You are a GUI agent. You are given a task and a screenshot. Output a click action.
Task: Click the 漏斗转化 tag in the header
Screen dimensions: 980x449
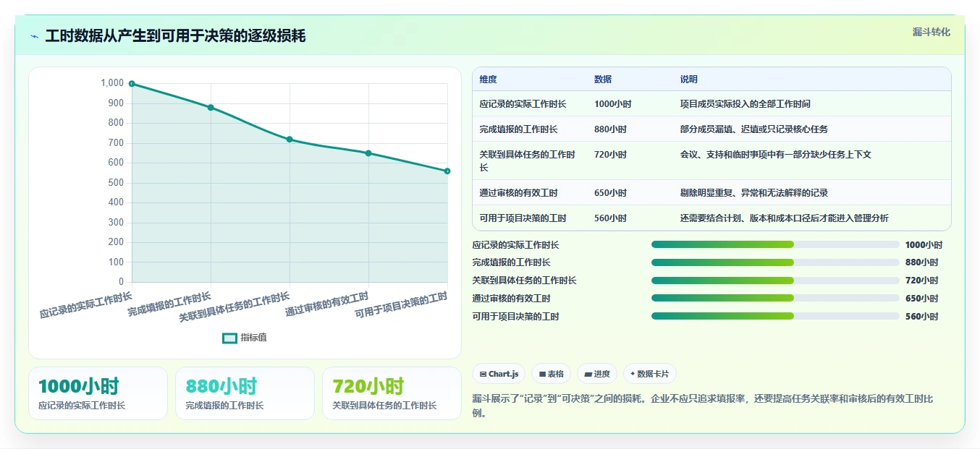tap(931, 32)
